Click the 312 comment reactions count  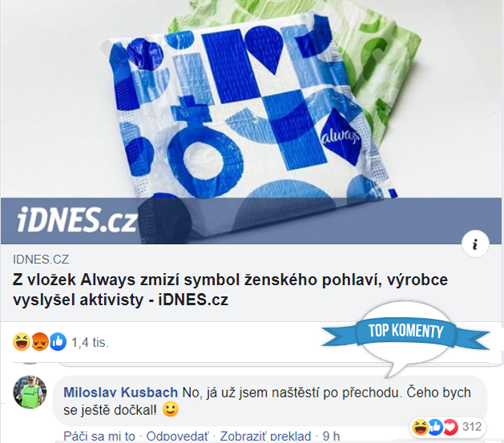click(x=472, y=427)
